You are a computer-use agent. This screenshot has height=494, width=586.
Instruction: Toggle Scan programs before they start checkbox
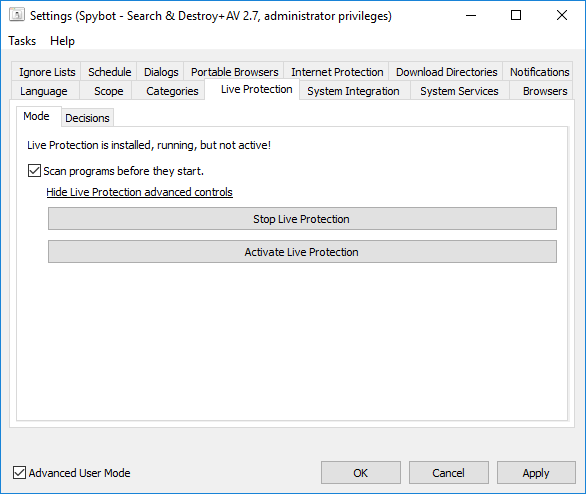tap(34, 171)
